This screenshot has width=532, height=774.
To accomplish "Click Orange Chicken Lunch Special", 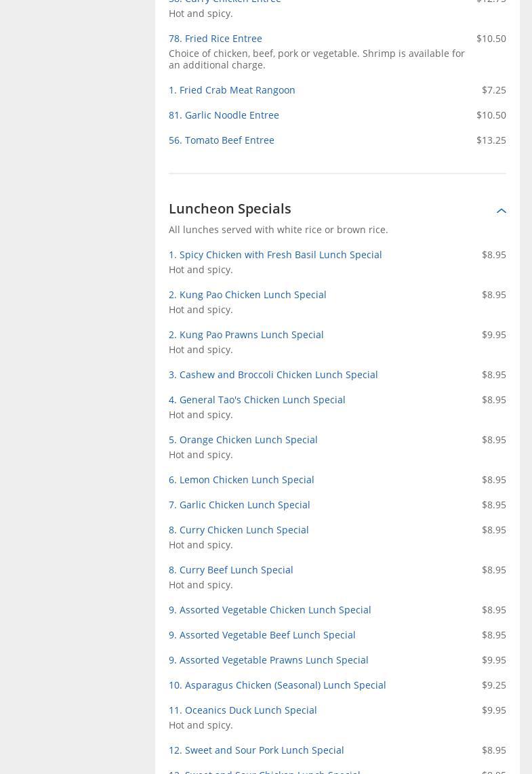I will tap(243, 440).
